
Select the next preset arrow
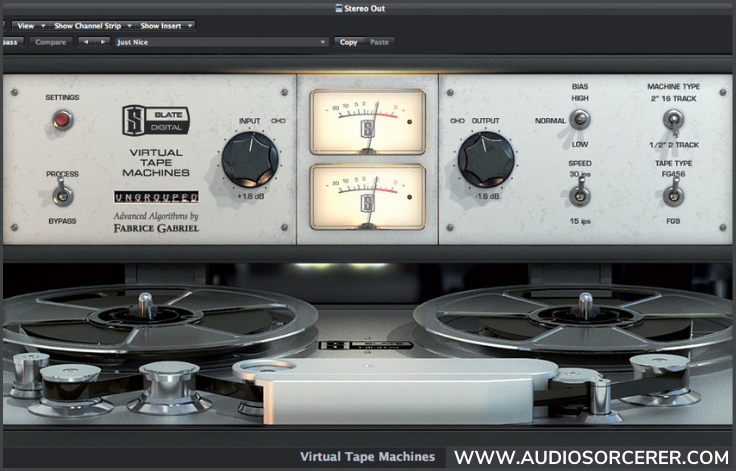click(x=102, y=42)
